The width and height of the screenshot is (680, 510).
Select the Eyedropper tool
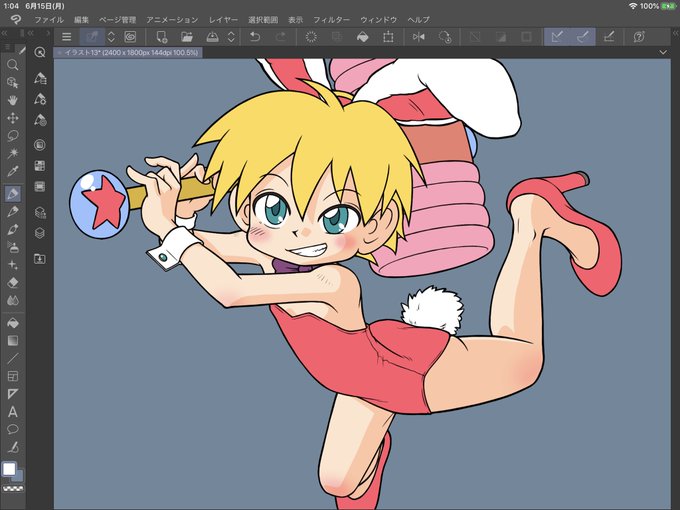click(x=13, y=171)
